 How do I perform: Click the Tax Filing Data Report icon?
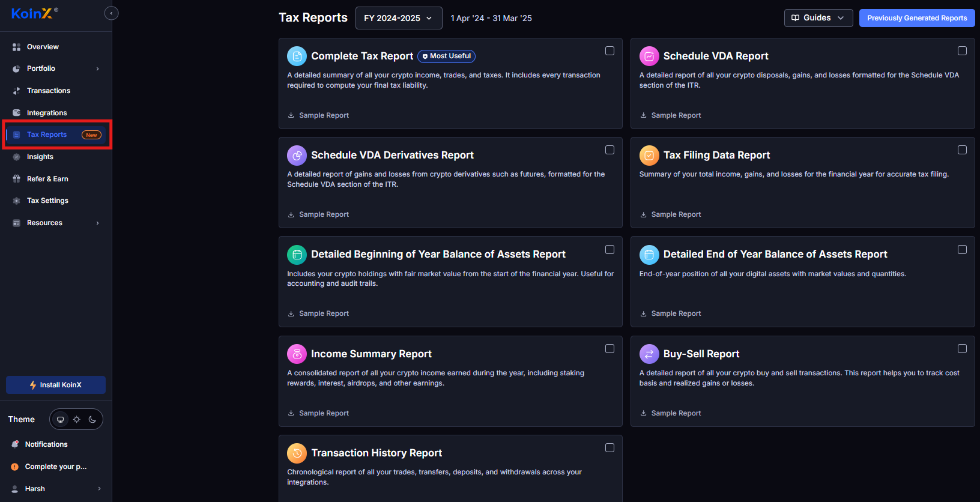click(649, 155)
